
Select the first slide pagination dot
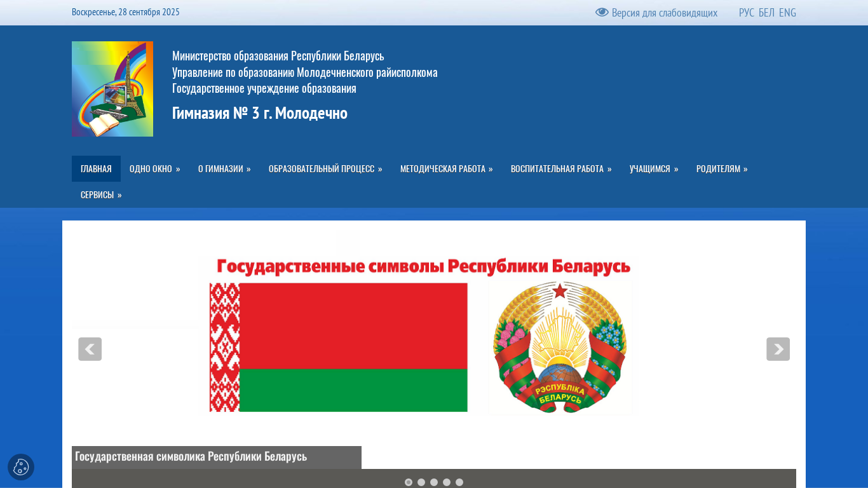[x=409, y=482]
